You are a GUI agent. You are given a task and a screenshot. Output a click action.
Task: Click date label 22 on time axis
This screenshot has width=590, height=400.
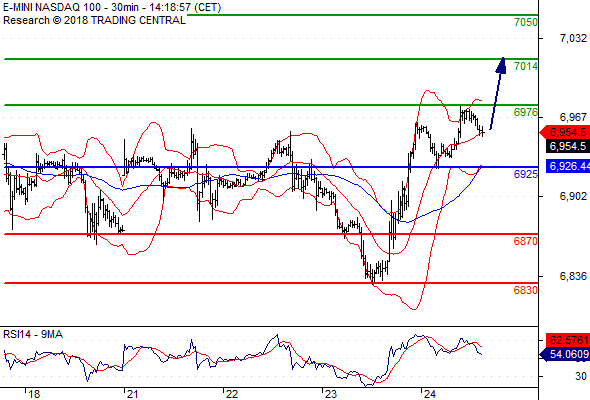(232, 394)
